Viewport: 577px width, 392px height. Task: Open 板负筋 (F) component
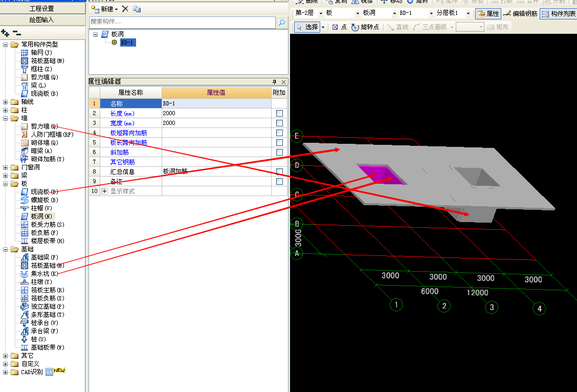[x=39, y=233]
